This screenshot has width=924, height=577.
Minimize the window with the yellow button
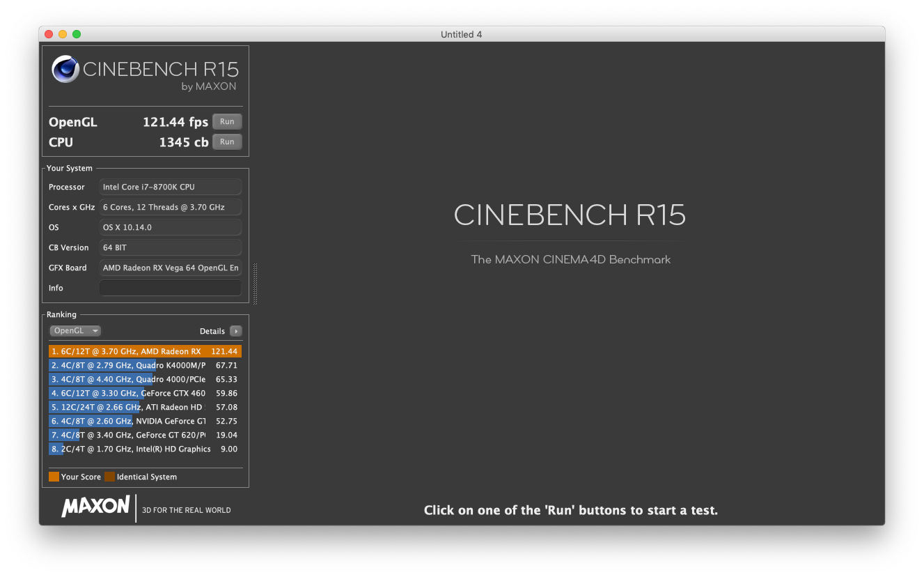point(63,34)
